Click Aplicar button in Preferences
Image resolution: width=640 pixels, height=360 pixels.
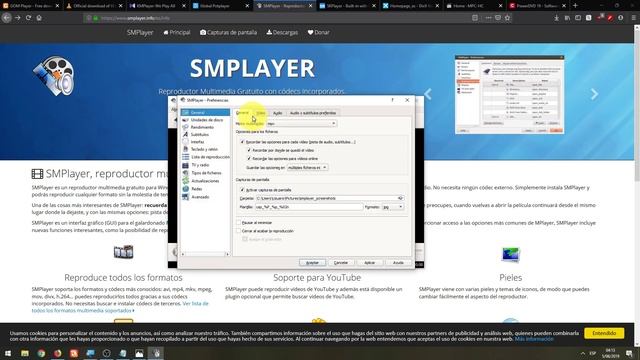(x=369, y=262)
